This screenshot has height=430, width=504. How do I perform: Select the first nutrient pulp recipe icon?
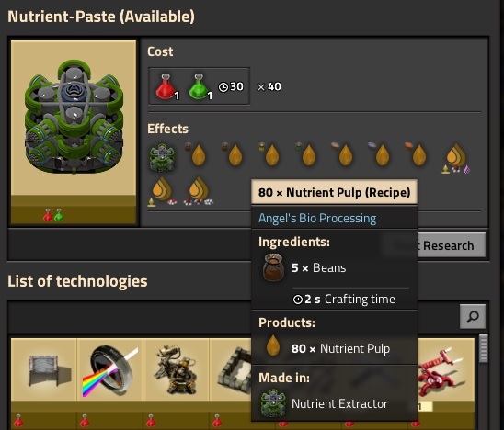click(195, 154)
